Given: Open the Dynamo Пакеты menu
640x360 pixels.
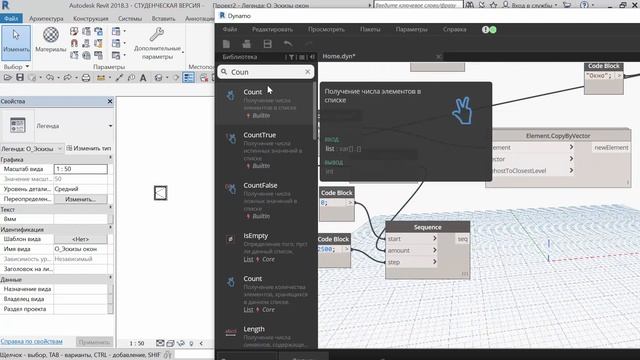Looking at the screenshot, I should pyautogui.click(x=370, y=29).
